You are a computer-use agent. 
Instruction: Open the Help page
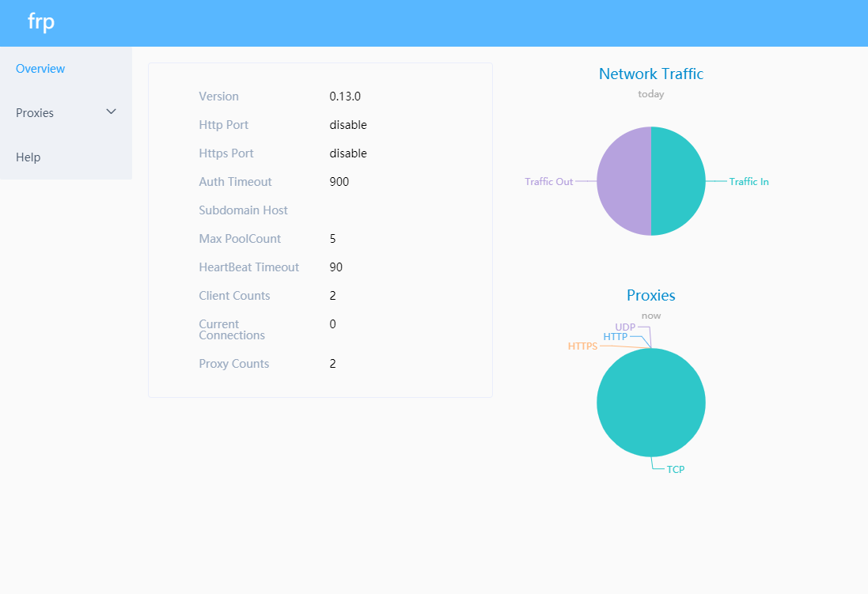28,157
